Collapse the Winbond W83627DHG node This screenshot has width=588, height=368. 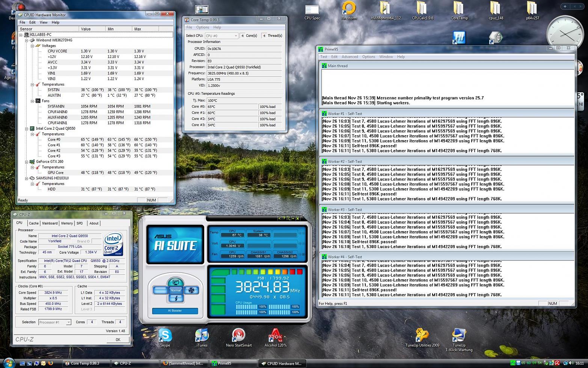pos(26,40)
